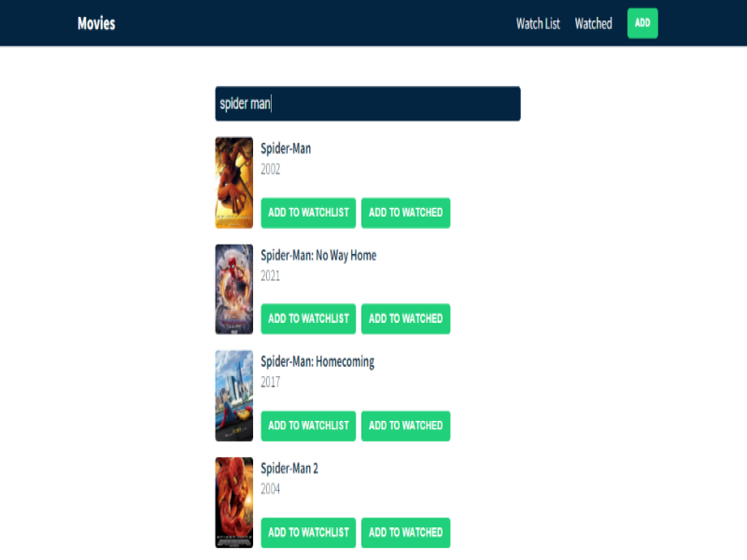747x560 pixels.
Task: Add Spider-Man 2002 to watched
Action: [x=405, y=213]
